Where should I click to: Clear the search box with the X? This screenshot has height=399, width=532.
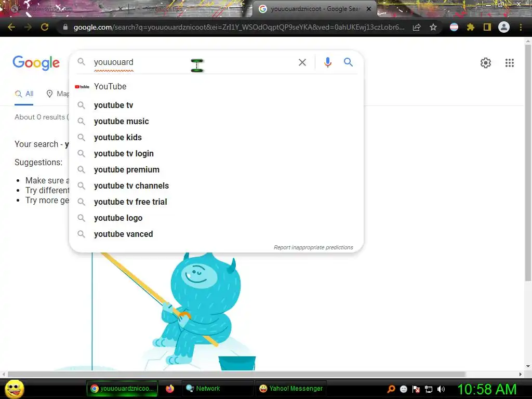click(x=302, y=62)
